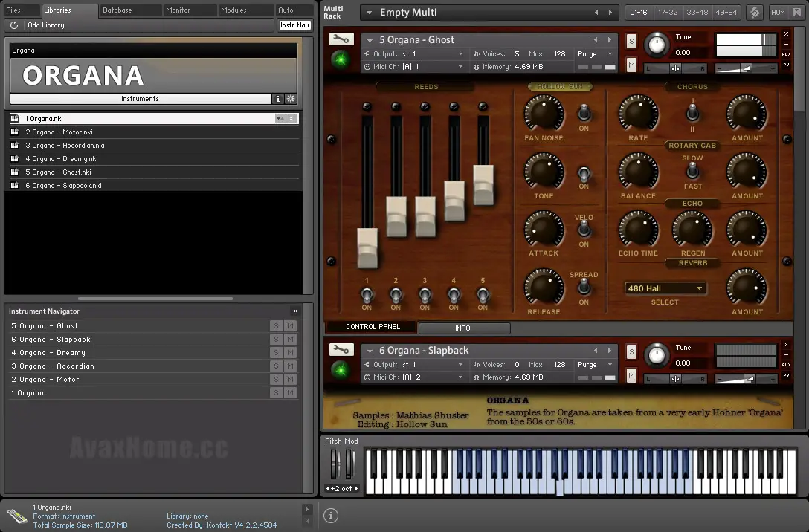Expand the Empty Multi preset dropdown arrow

pyautogui.click(x=369, y=13)
